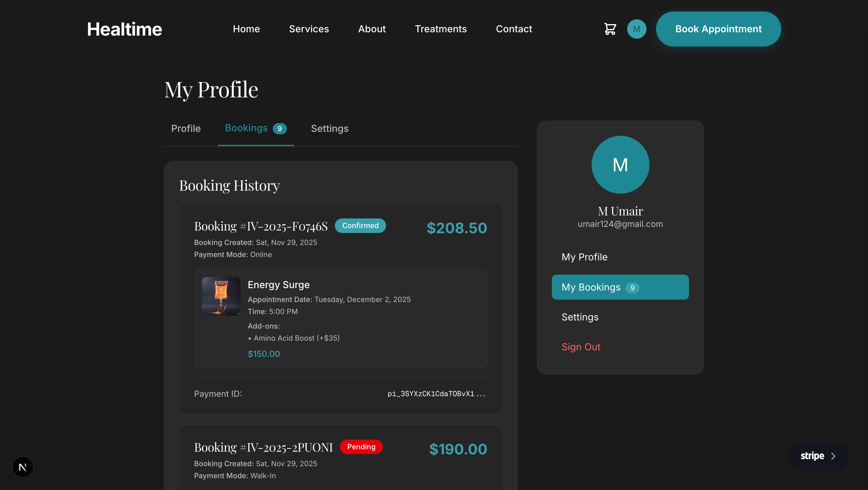Switch to the Settings tab

[x=329, y=129]
